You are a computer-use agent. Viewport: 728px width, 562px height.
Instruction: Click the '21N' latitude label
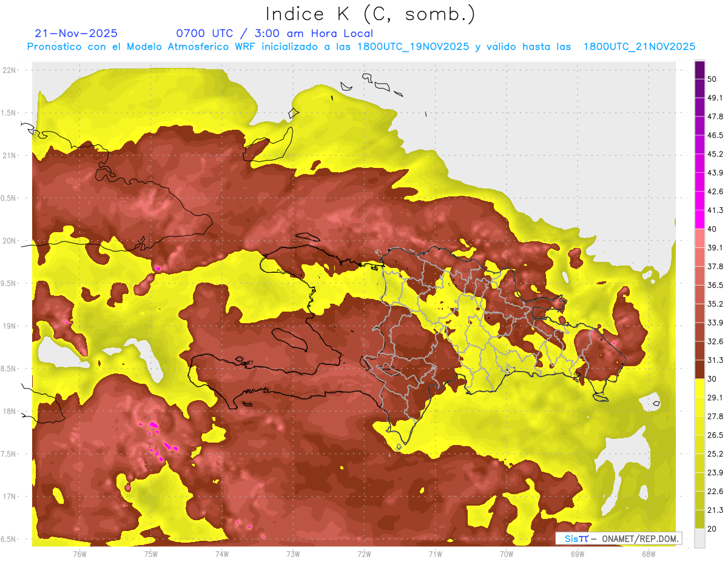click(x=10, y=156)
